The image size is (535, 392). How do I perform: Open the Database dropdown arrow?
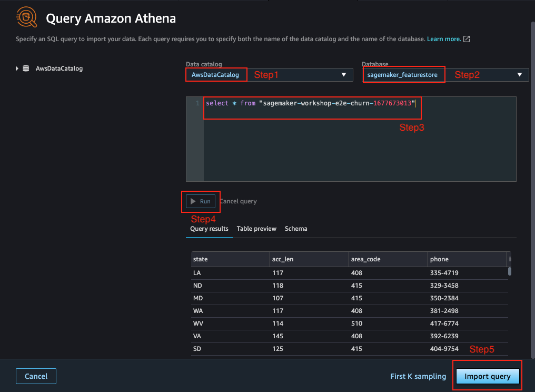pos(519,75)
